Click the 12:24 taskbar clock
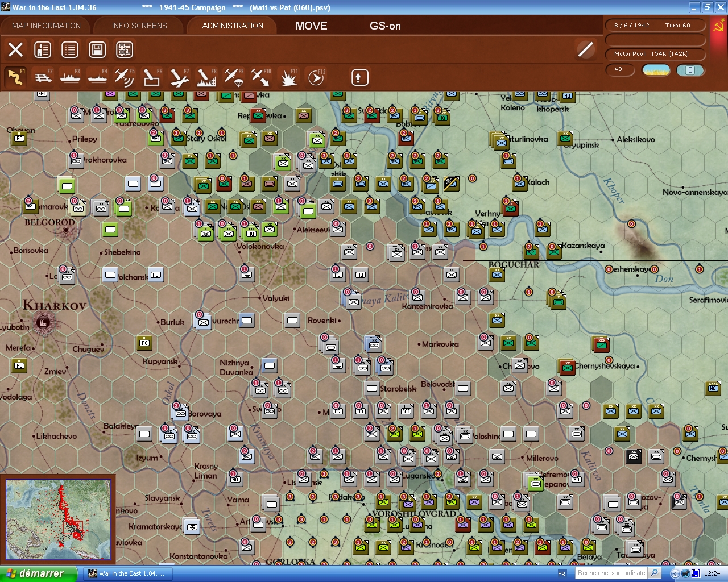This screenshot has width=728, height=582. (712, 574)
